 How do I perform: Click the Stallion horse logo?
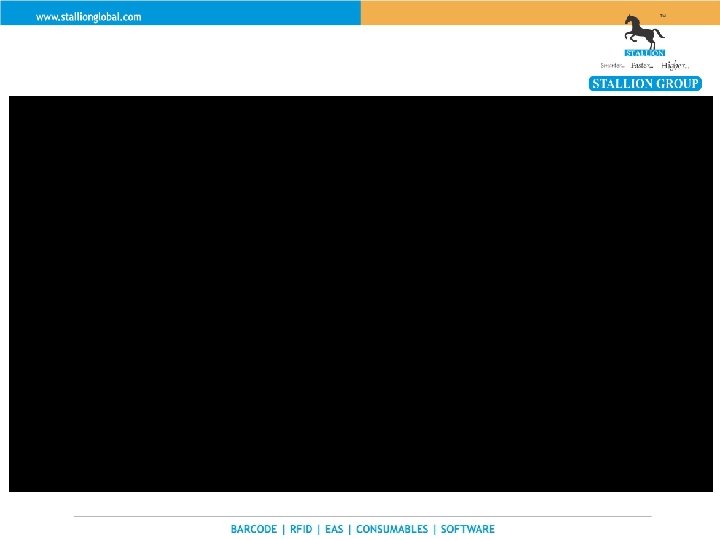tap(644, 35)
